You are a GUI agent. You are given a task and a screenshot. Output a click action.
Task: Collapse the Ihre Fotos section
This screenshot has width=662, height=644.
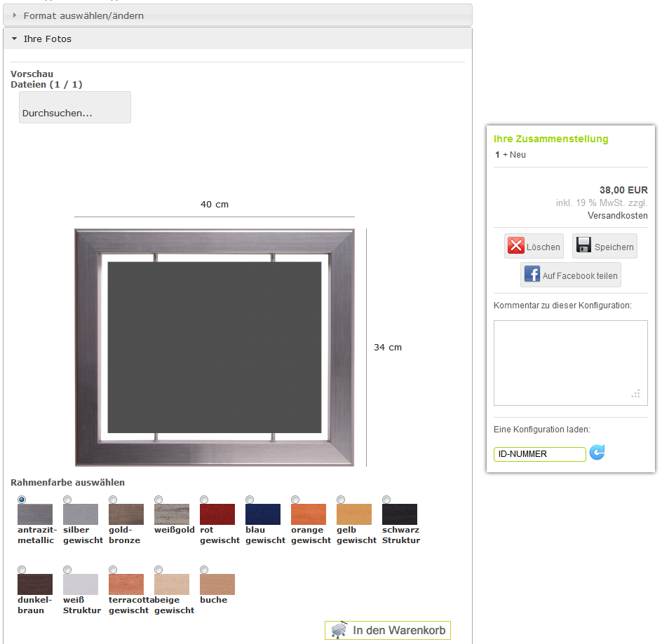click(237, 39)
